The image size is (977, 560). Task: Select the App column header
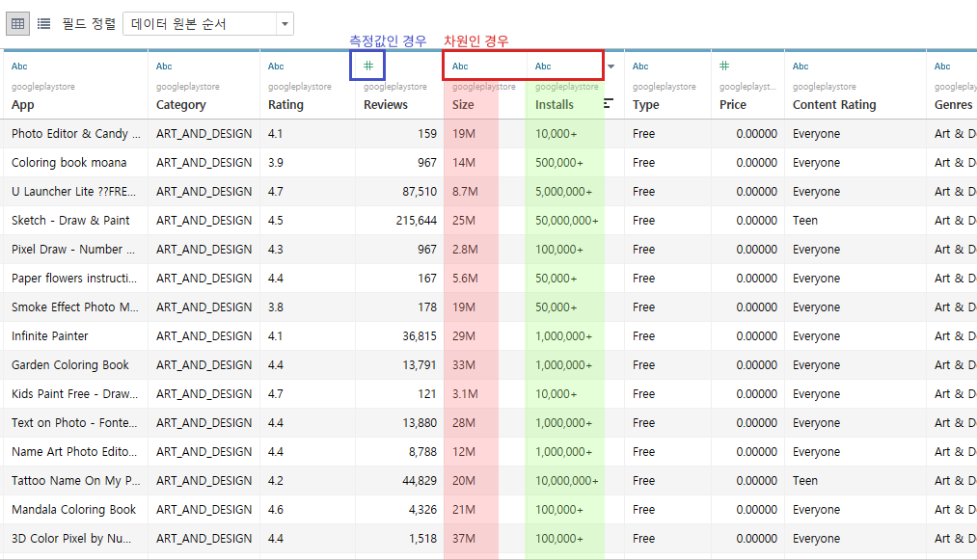point(23,105)
